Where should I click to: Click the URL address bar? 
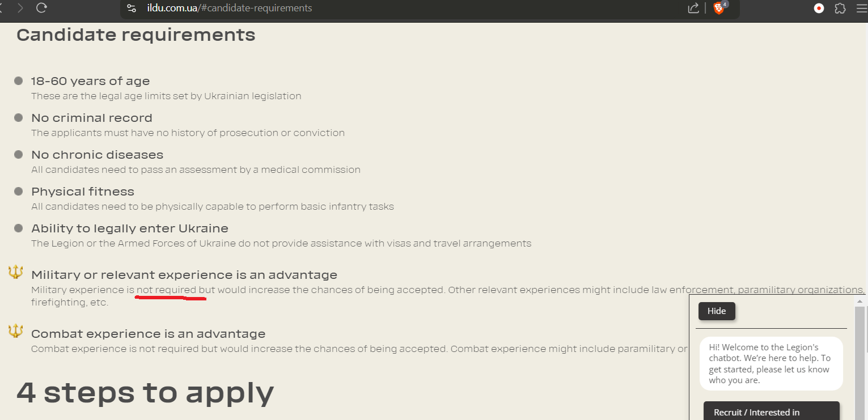click(x=397, y=8)
